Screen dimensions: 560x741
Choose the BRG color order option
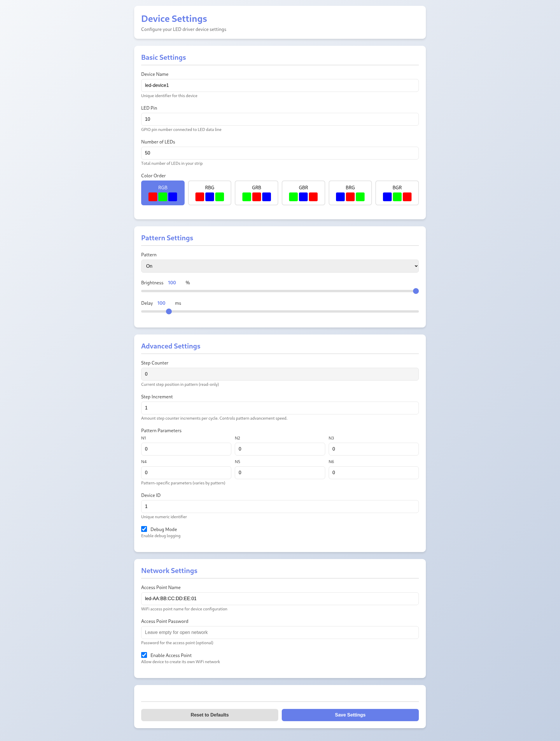(x=350, y=193)
